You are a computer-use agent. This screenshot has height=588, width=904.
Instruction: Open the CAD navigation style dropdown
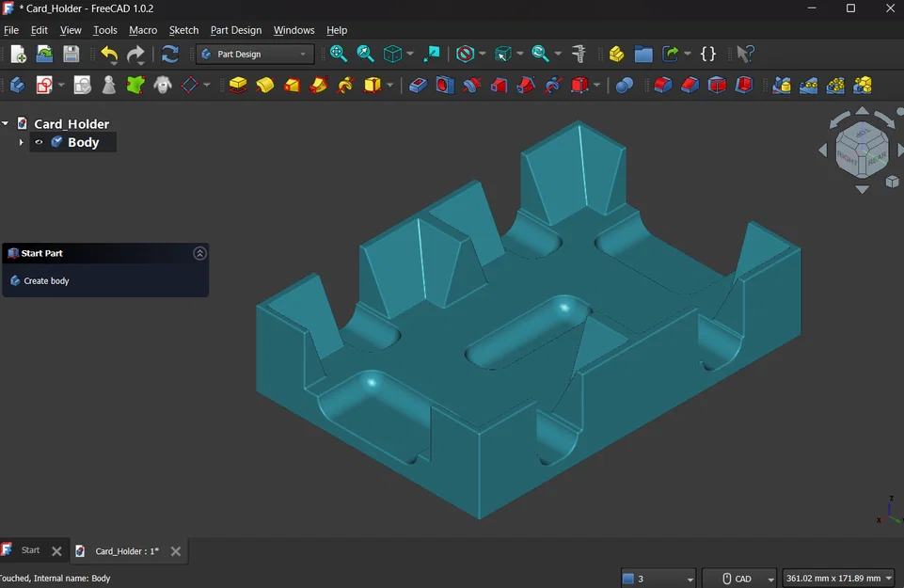tap(740, 578)
